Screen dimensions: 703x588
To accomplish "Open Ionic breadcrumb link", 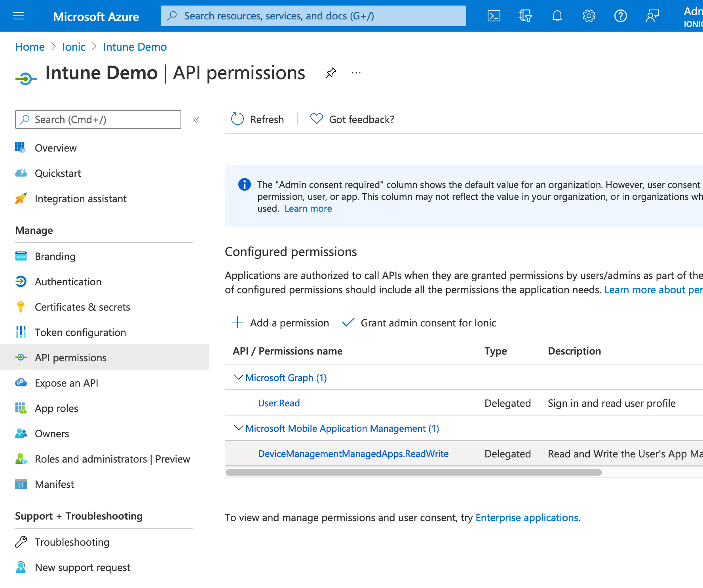I will tap(74, 47).
